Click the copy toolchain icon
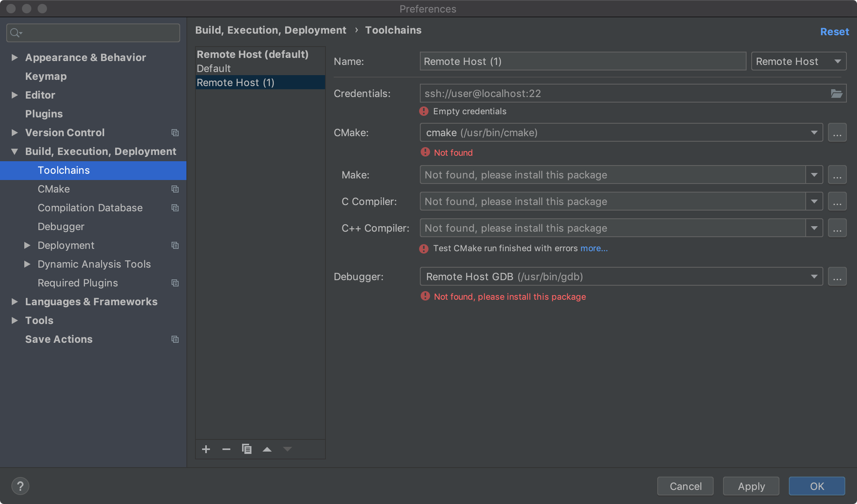Screen dimensions: 857x504 (247, 449)
